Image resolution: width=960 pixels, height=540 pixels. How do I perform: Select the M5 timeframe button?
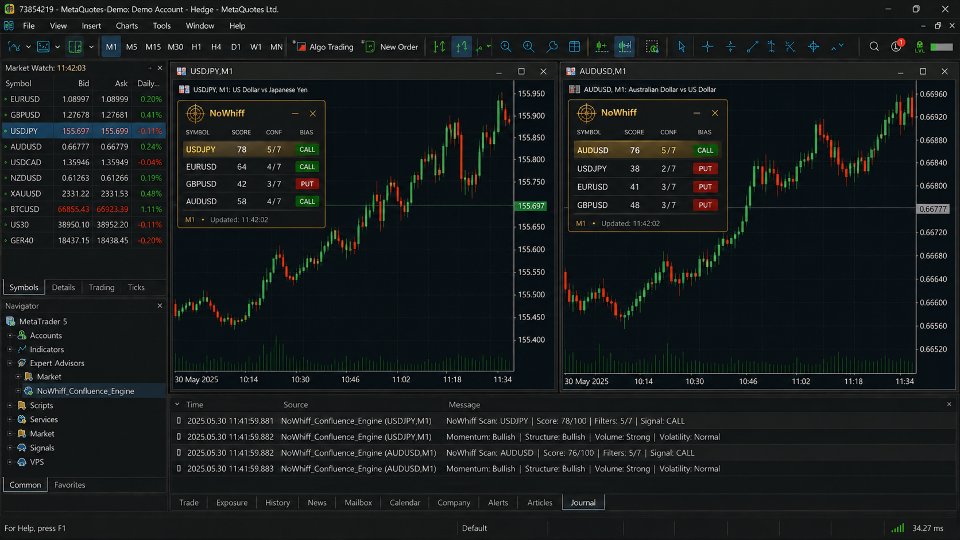click(131, 47)
